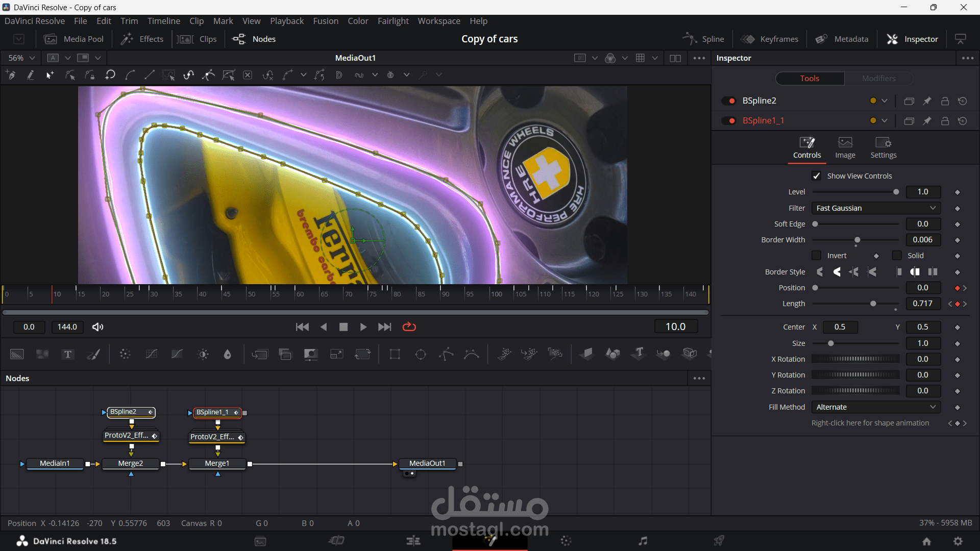This screenshot has width=980, height=551.
Task: Click the Border Width slider handle
Action: [x=857, y=240]
